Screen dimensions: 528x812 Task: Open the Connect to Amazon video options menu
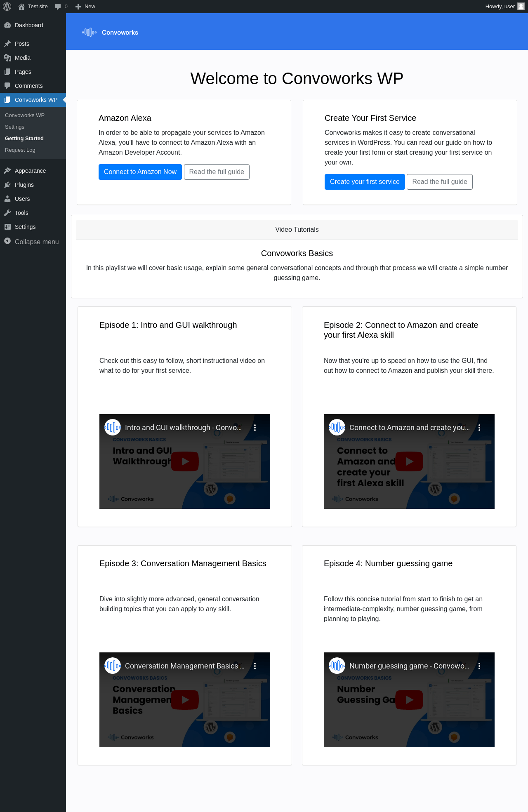(479, 428)
